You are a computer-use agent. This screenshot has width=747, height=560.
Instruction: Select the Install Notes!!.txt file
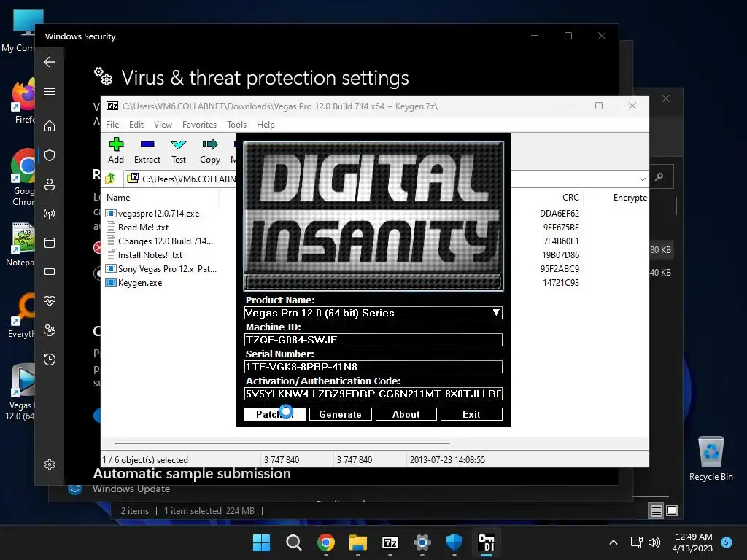coord(150,254)
